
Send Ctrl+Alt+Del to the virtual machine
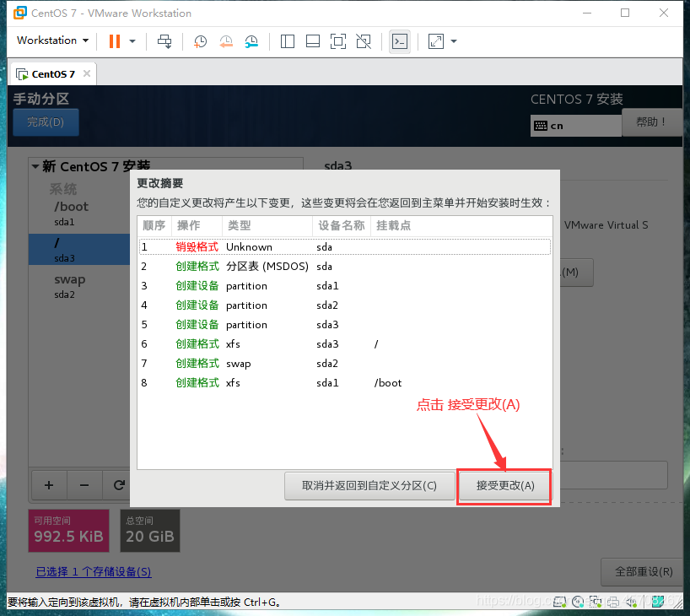point(165,41)
